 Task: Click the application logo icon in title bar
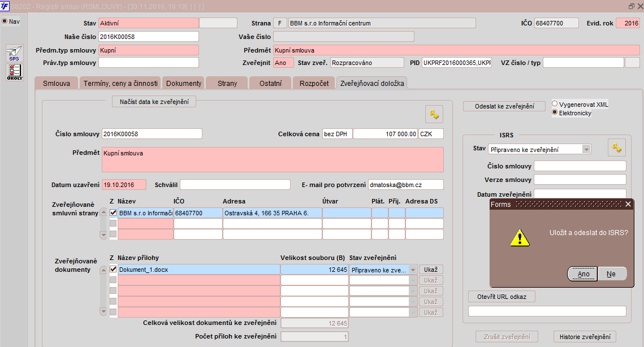5,6
